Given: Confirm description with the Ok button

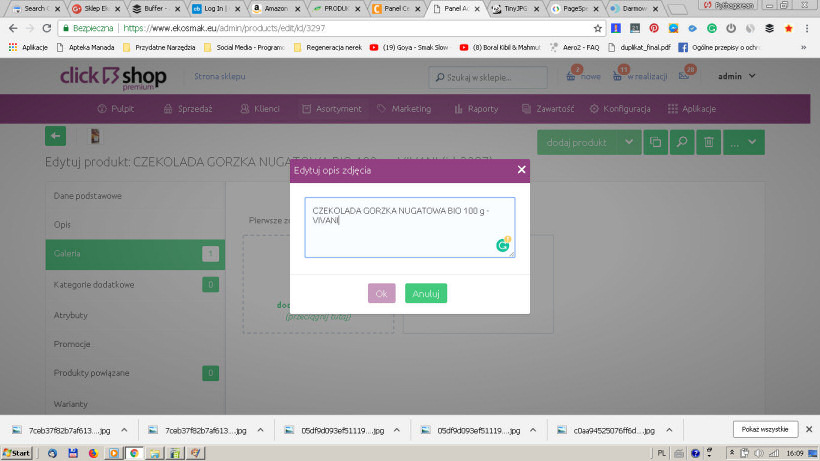Looking at the screenshot, I should [381, 293].
